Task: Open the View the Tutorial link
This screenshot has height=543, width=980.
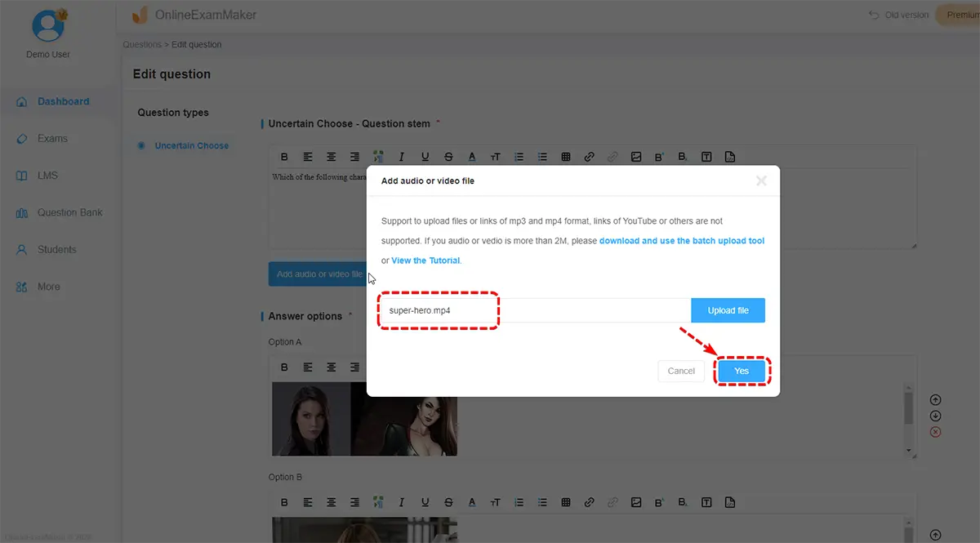Action: [425, 260]
